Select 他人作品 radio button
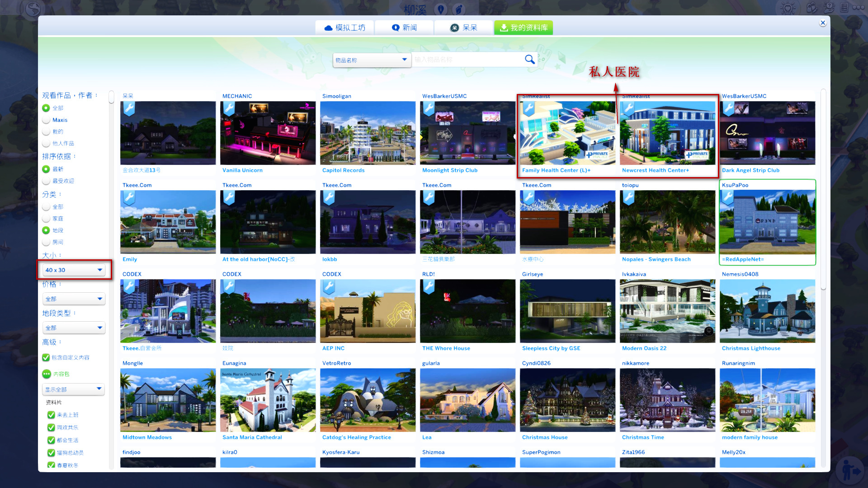The image size is (868, 488). tap(46, 143)
